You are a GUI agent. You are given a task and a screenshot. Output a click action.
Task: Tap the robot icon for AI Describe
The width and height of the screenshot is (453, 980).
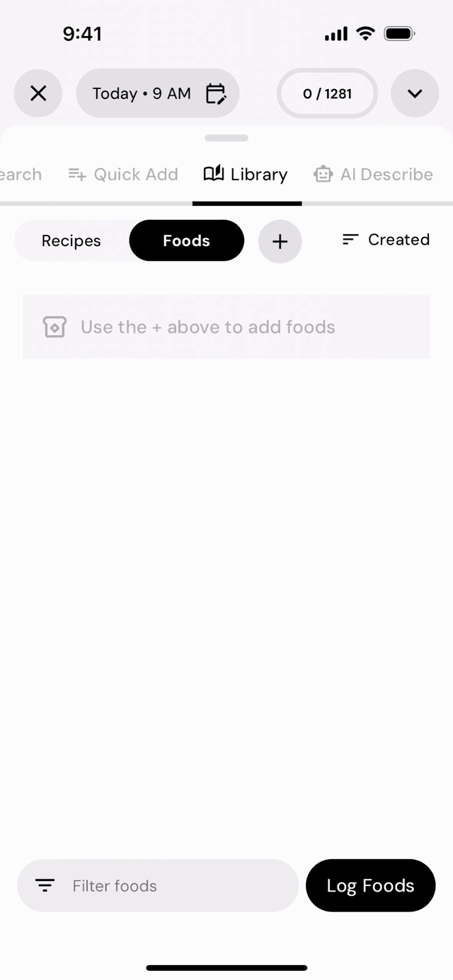(323, 174)
